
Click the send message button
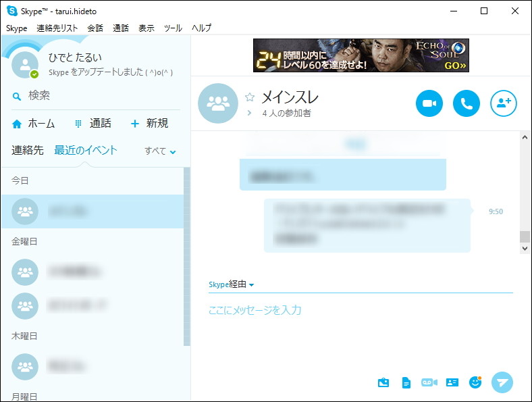pyautogui.click(x=502, y=382)
